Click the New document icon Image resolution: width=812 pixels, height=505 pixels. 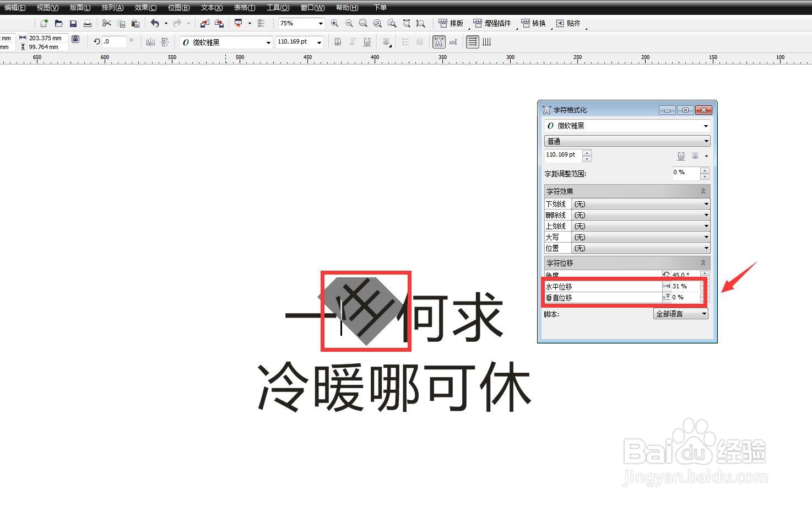(x=44, y=23)
